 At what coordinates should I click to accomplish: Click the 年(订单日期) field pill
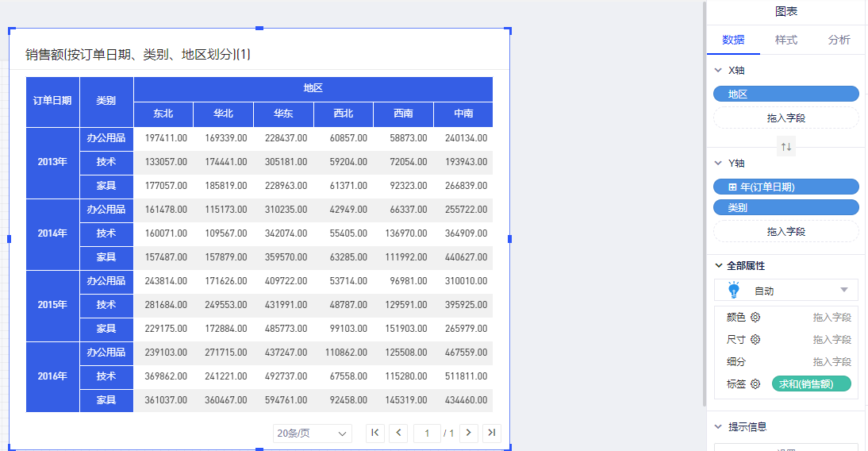click(785, 187)
